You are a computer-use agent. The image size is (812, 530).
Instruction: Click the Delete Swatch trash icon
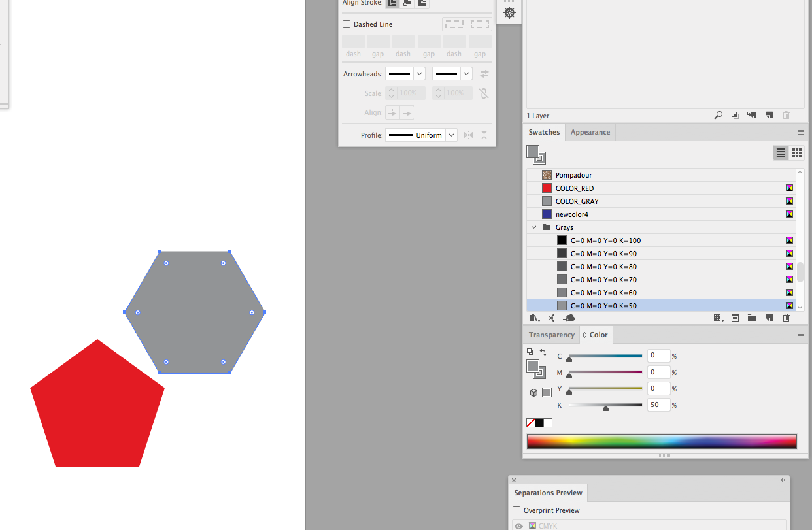pos(787,318)
